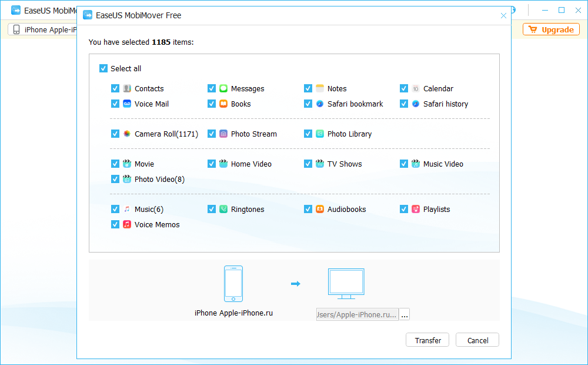Click the Camera Roll flower icon
Image resolution: width=588 pixels, height=365 pixels.
click(x=127, y=134)
